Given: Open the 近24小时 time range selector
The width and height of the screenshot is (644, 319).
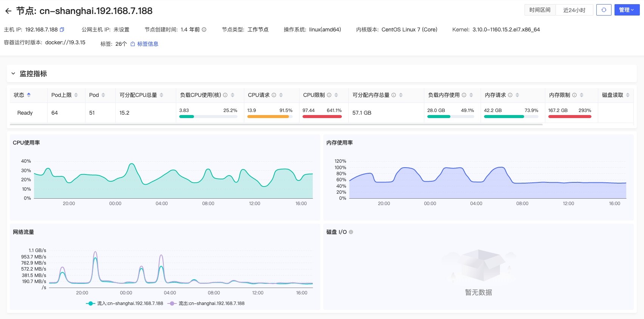Looking at the screenshot, I should tap(574, 10).
